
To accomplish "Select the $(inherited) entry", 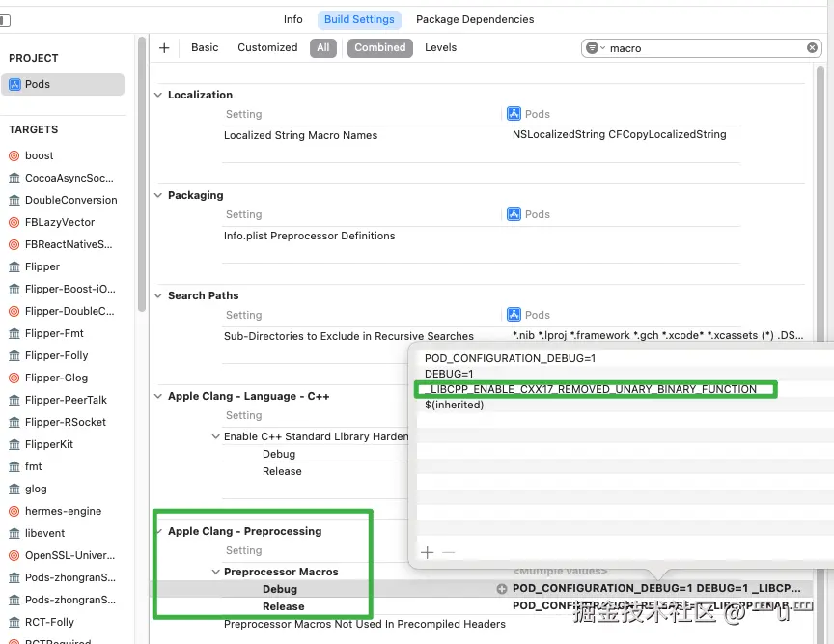I will coord(455,405).
